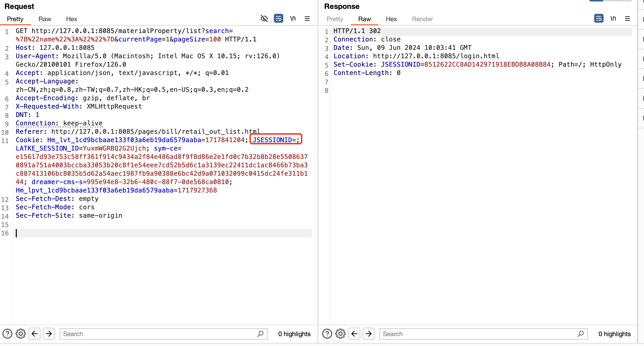
Task: Toggle hide non-printable icon in Request panel
Action: tap(264, 19)
